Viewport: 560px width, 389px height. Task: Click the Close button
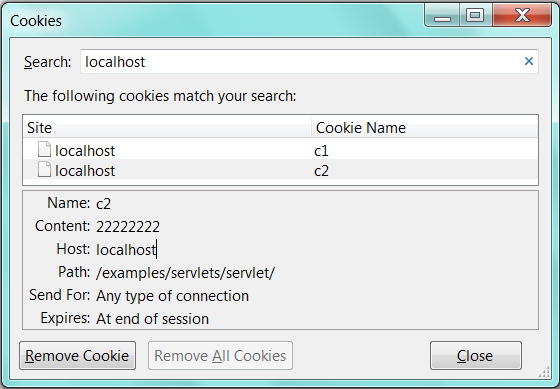[x=476, y=355]
